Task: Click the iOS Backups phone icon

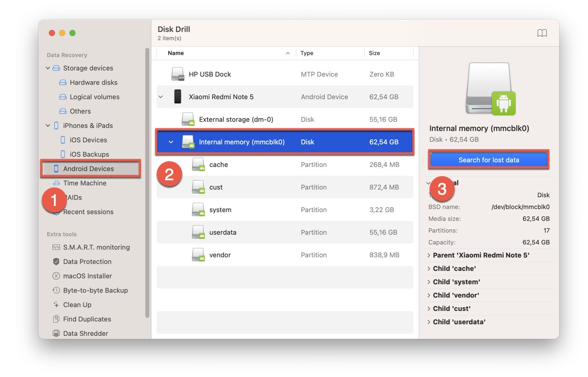Action: pyautogui.click(x=63, y=154)
